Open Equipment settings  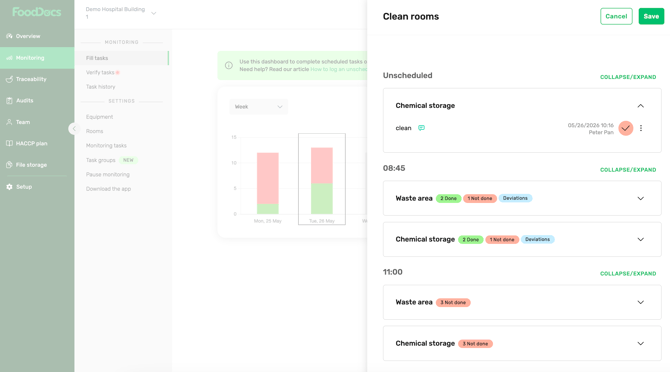99,117
